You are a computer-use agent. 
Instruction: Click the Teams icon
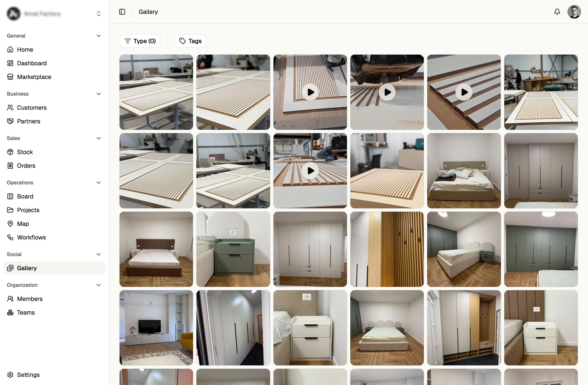click(10, 313)
